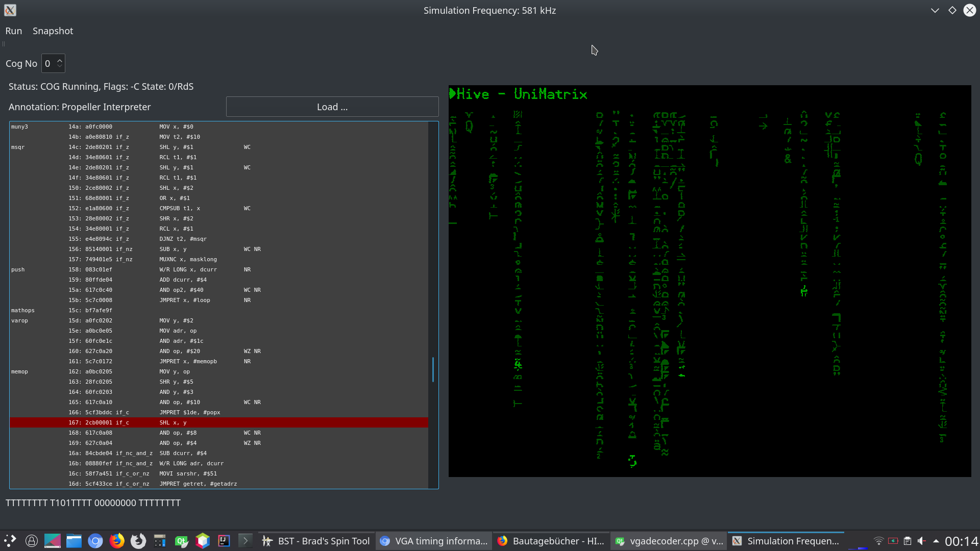Click the Cog No value field

(x=48, y=64)
